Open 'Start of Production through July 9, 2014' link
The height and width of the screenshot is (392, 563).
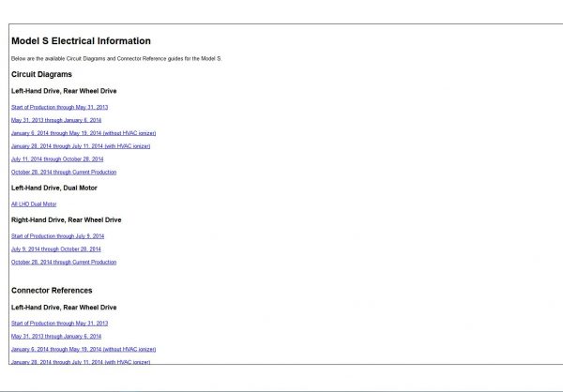[58, 236]
